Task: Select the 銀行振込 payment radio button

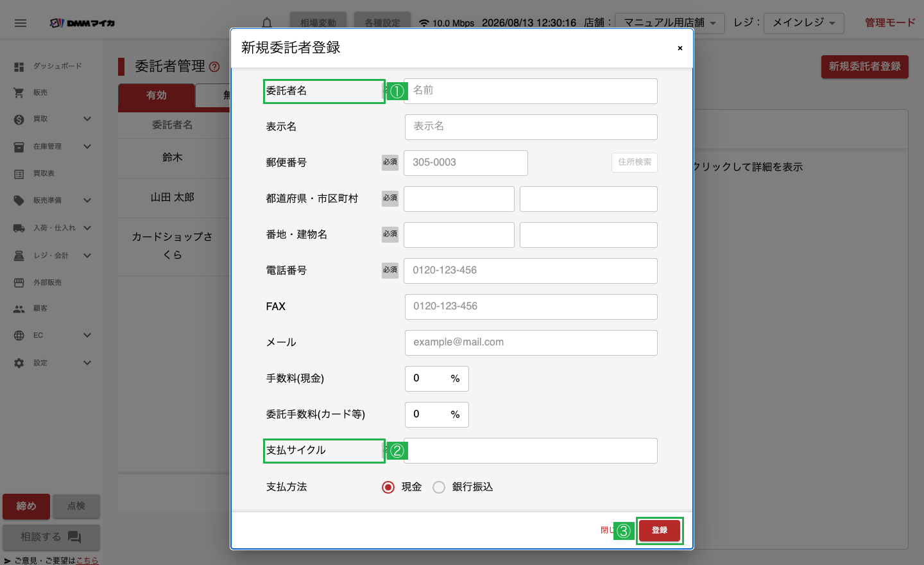Action: coord(439,487)
